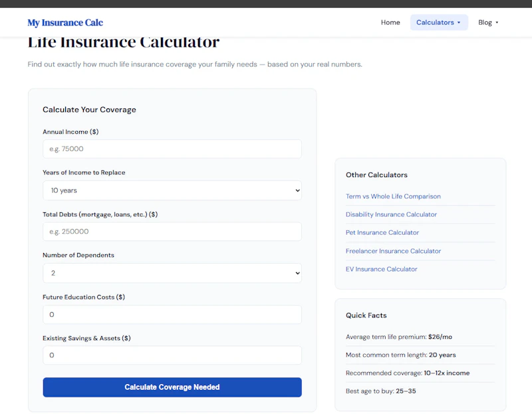Click "Best age to buy: 25–35" text
The height and width of the screenshot is (414, 532).
point(380,391)
